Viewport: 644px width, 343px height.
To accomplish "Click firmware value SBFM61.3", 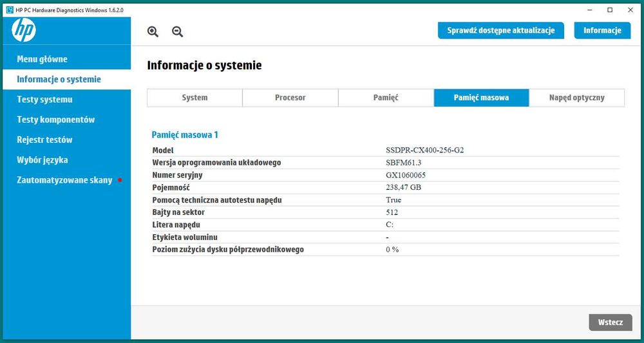I will coord(404,162).
